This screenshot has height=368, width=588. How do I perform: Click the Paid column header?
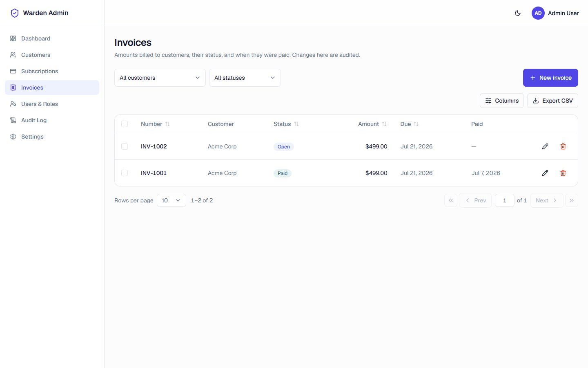[x=477, y=124]
